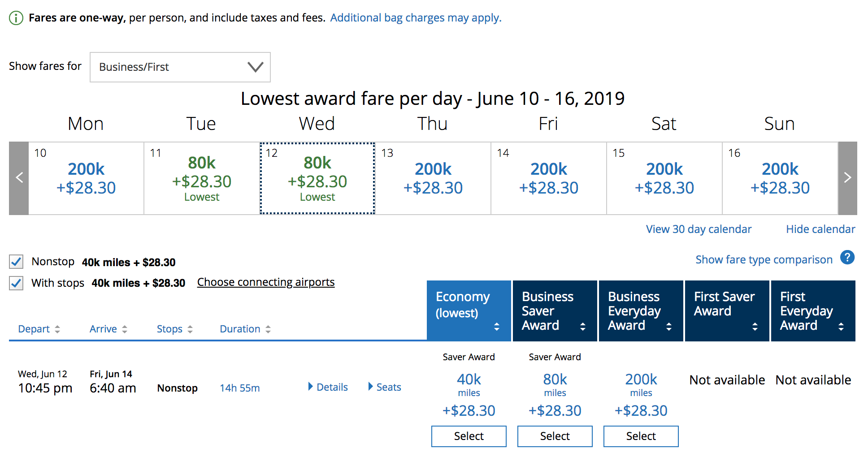The image size is (868, 457).
Task: Uncheck the With stops checkbox
Action: click(x=17, y=283)
